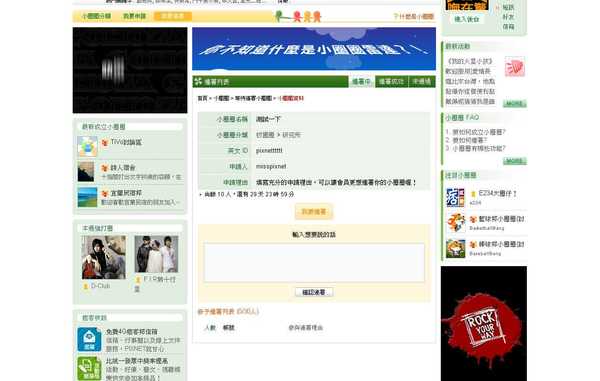Click the 'pixnettttttt' English ID value
The image size is (600, 381).
point(269,151)
